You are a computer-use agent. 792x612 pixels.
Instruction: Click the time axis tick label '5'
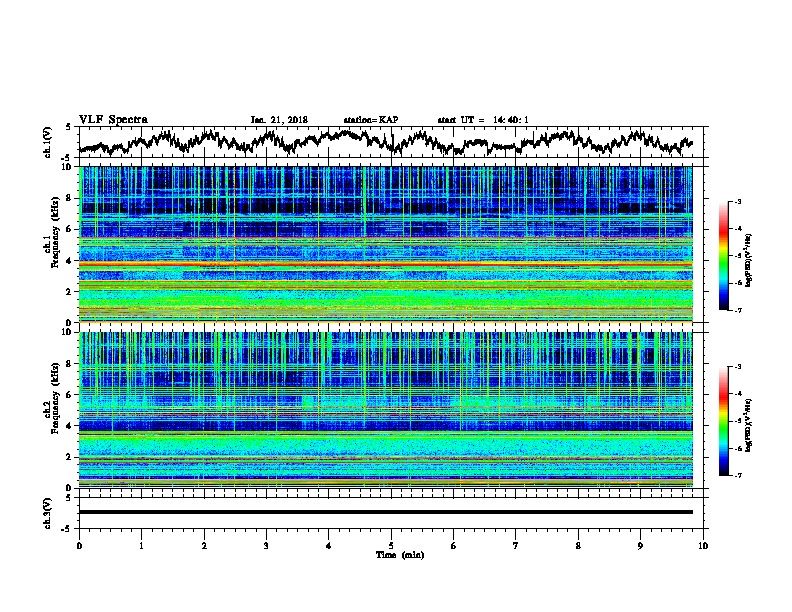[x=391, y=546]
